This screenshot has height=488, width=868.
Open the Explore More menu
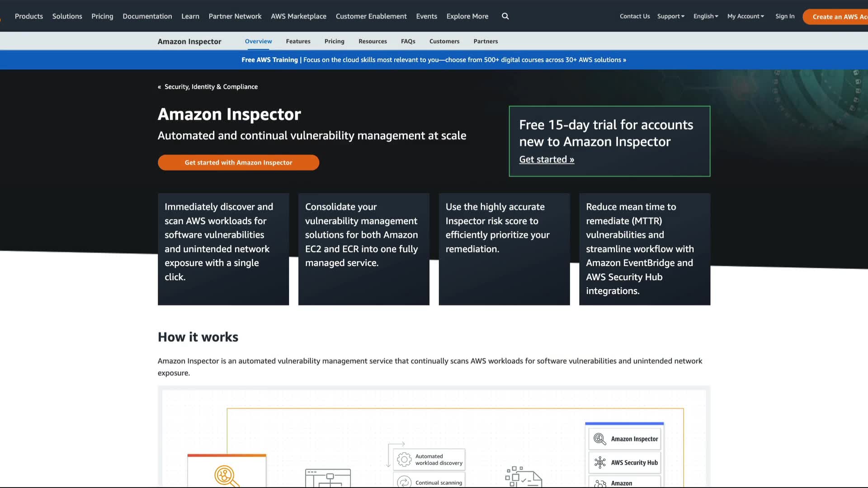point(467,16)
